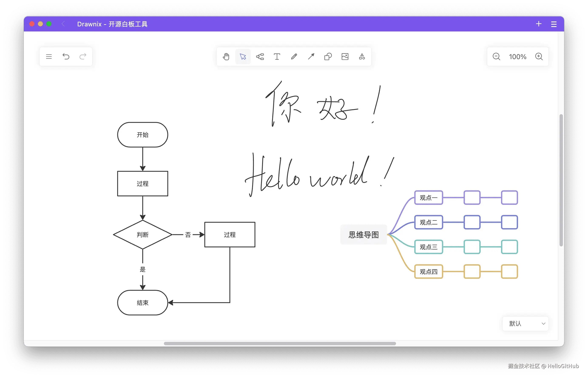Pick the arrow line tool
This screenshot has width=588, height=378.
coord(311,57)
